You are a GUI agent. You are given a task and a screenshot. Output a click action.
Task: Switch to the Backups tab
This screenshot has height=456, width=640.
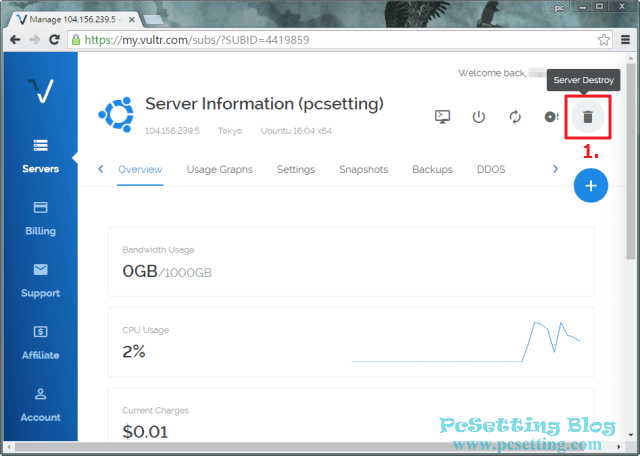point(432,169)
